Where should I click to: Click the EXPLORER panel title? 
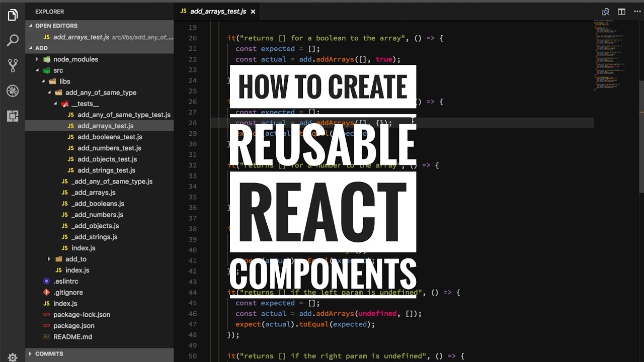pos(49,11)
